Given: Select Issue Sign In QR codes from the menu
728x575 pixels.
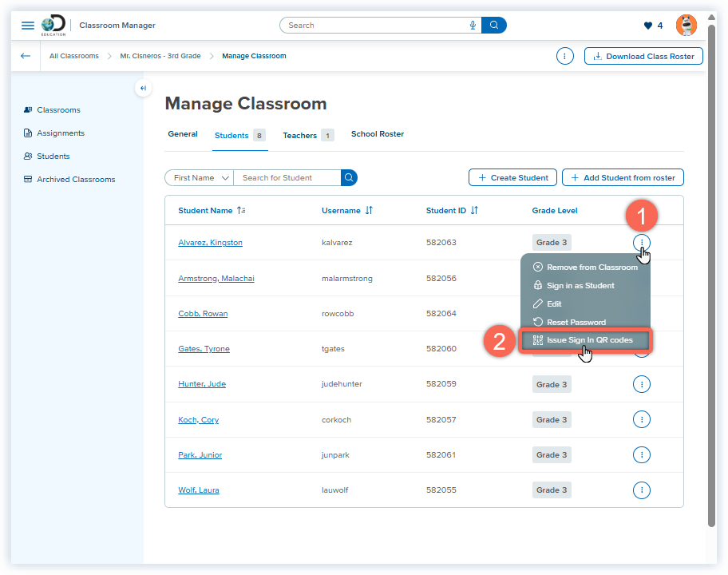Looking at the screenshot, I should tap(585, 339).
